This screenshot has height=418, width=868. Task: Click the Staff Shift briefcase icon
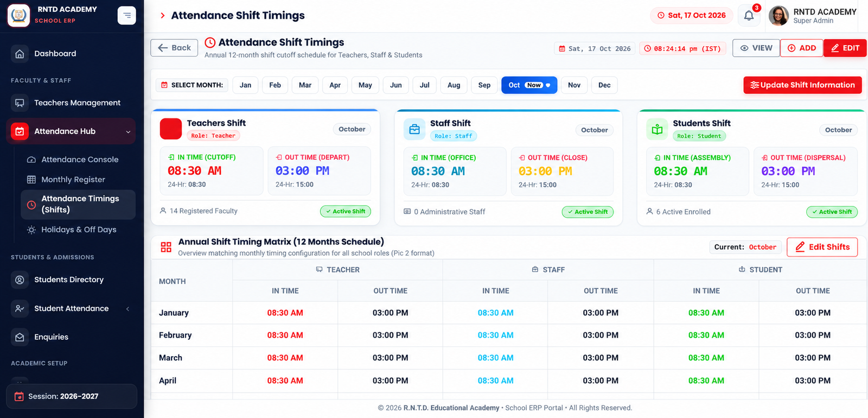pyautogui.click(x=414, y=129)
